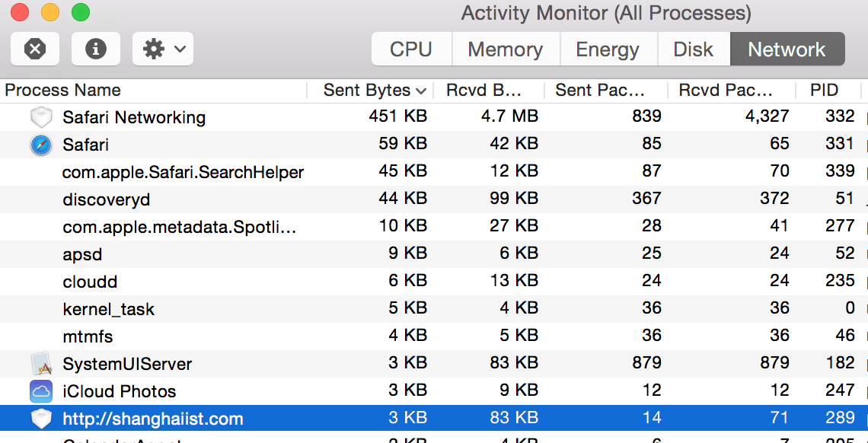The height and width of the screenshot is (443, 868).
Task: Switch to the Memory tab
Action: point(505,49)
